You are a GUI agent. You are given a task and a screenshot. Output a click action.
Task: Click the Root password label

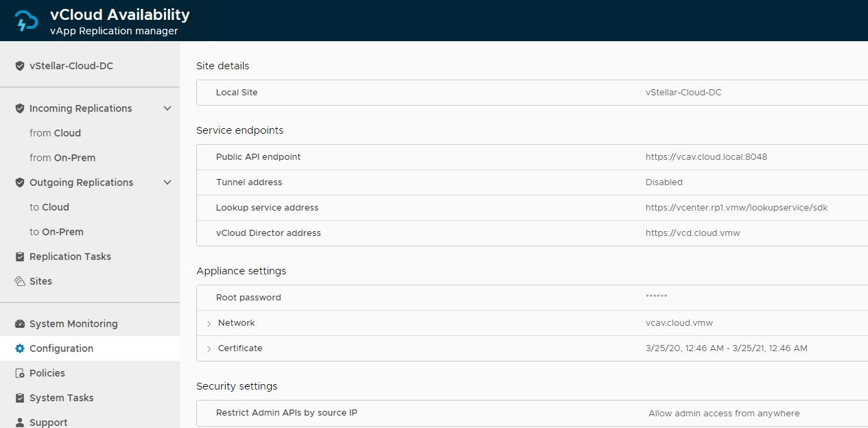248,298
